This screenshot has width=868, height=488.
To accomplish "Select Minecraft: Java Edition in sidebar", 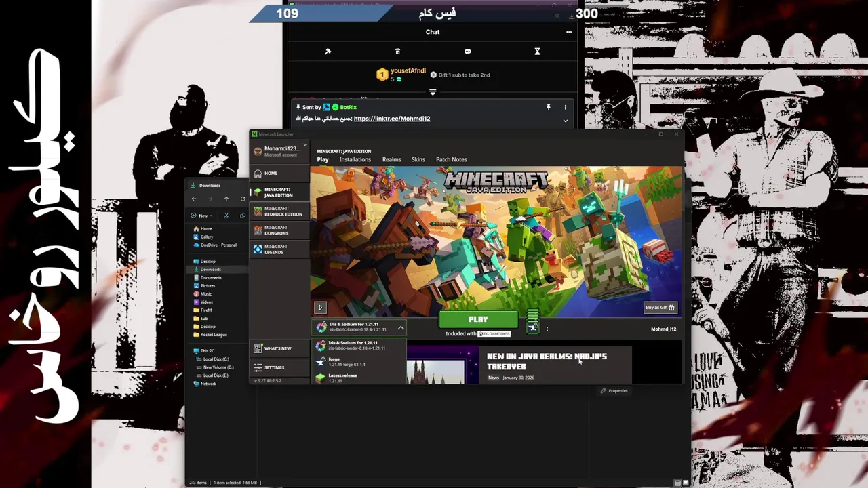I will (279, 192).
